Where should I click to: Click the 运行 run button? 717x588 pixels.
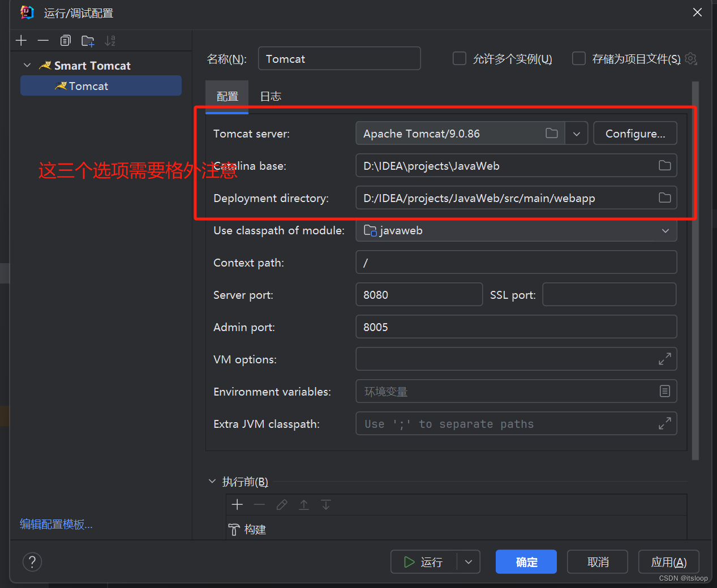424,562
